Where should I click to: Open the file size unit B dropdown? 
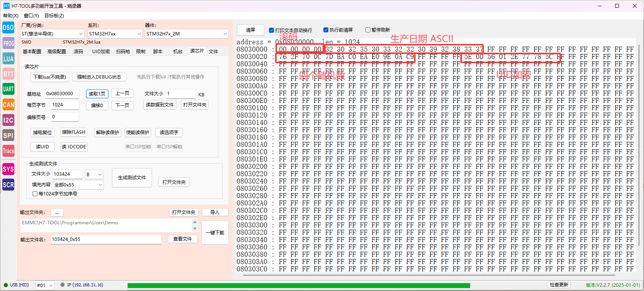click(x=94, y=174)
